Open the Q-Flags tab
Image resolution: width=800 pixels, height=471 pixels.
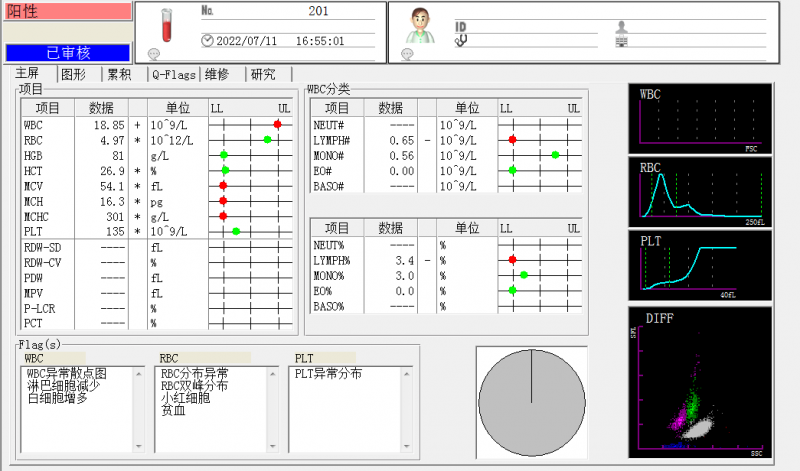[174, 74]
